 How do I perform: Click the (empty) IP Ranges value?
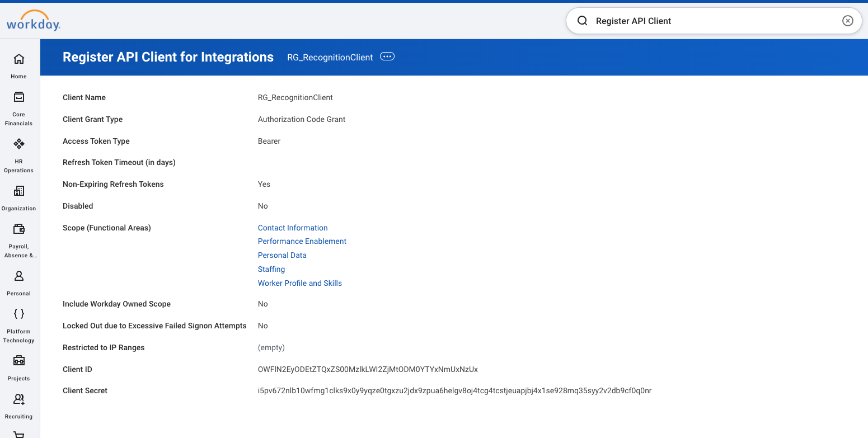coord(271,347)
